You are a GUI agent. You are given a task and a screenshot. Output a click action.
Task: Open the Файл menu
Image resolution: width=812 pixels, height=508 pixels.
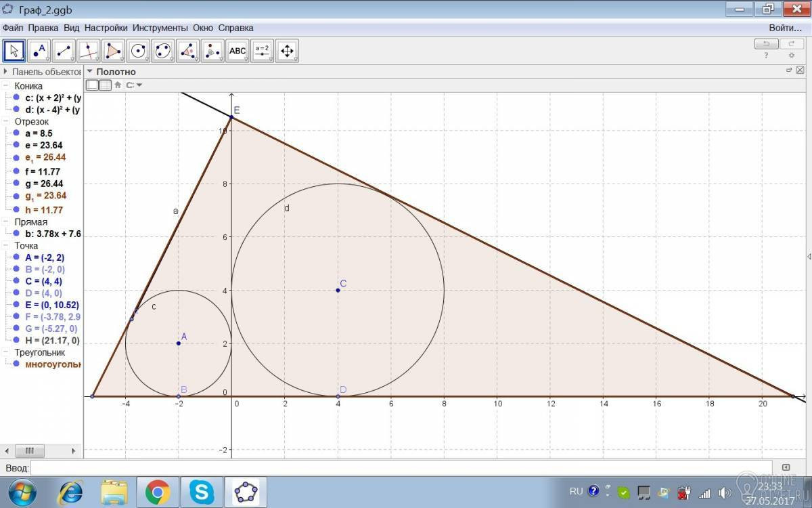point(13,28)
